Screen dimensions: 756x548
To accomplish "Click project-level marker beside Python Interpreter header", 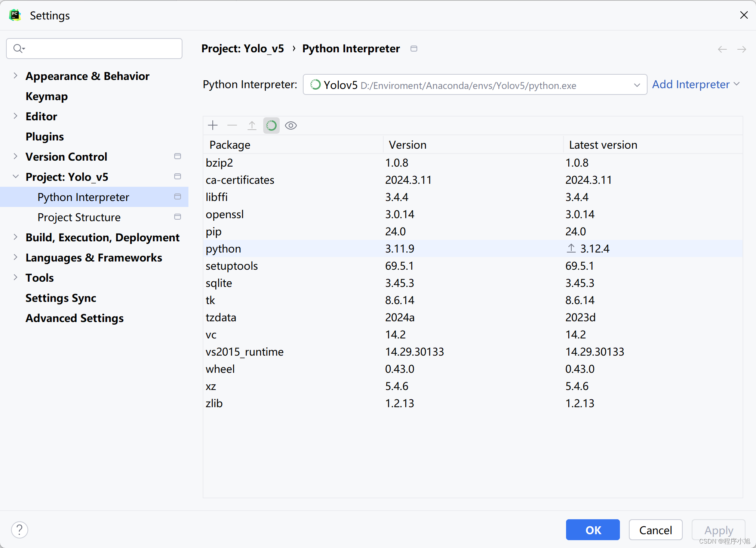I will pyautogui.click(x=414, y=49).
